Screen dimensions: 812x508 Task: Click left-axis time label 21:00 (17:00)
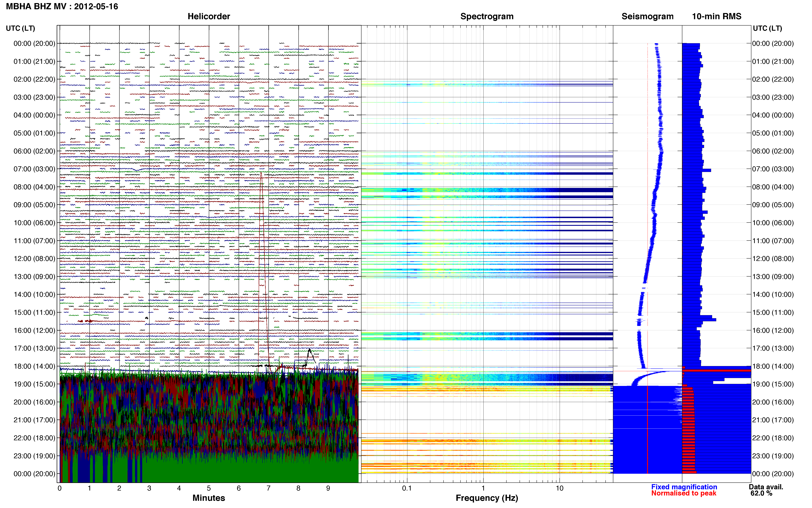point(34,420)
